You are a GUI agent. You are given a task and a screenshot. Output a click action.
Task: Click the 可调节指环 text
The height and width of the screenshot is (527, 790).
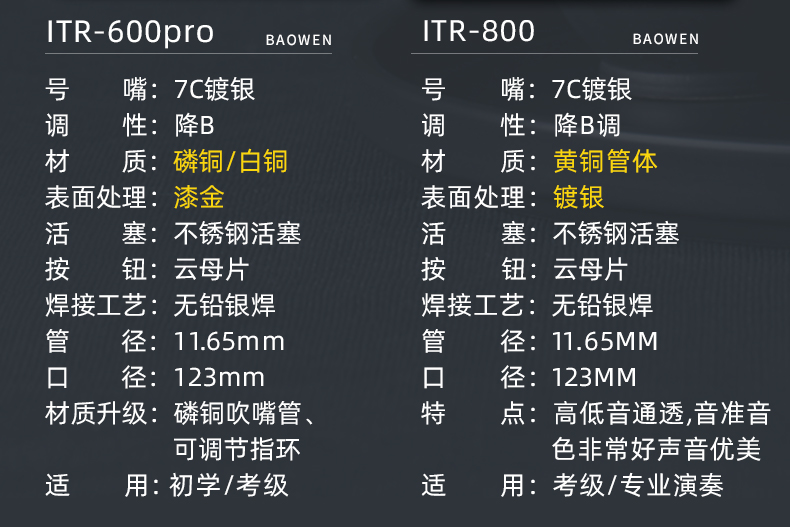click(237, 449)
